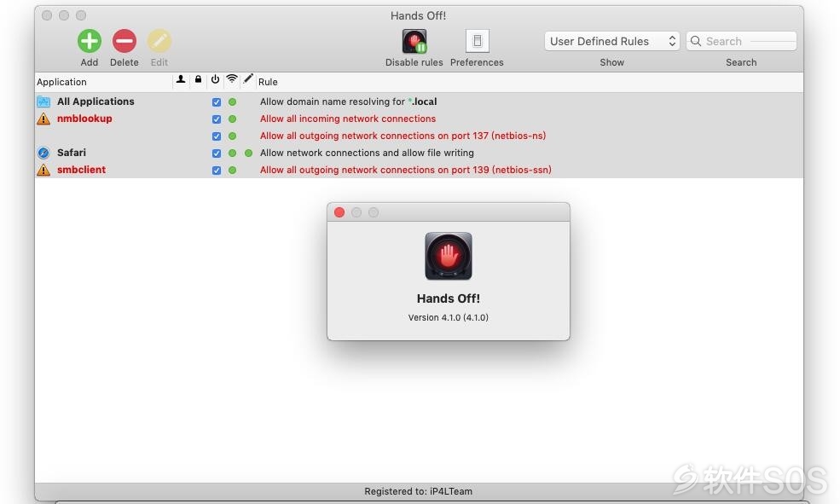This screenshot has height=504, width=840.
Task: Click the Safari file-writing green dot
Action: [x=248, y=154]
